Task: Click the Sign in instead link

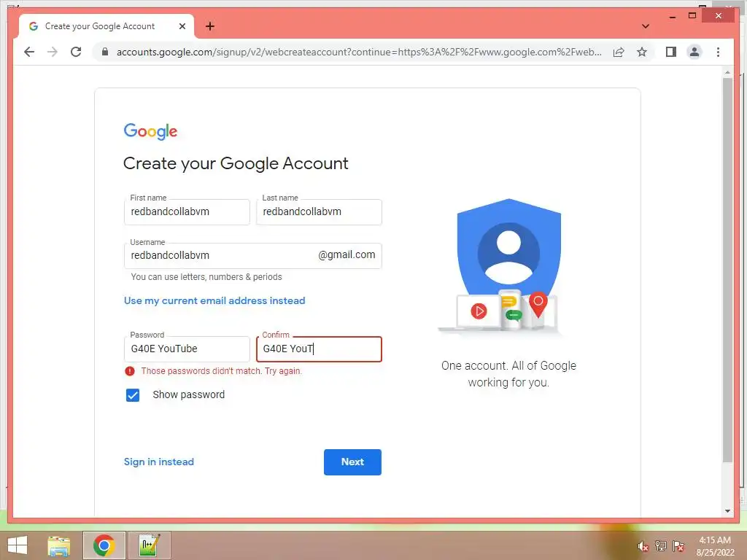Action: [x=158, y=462]
